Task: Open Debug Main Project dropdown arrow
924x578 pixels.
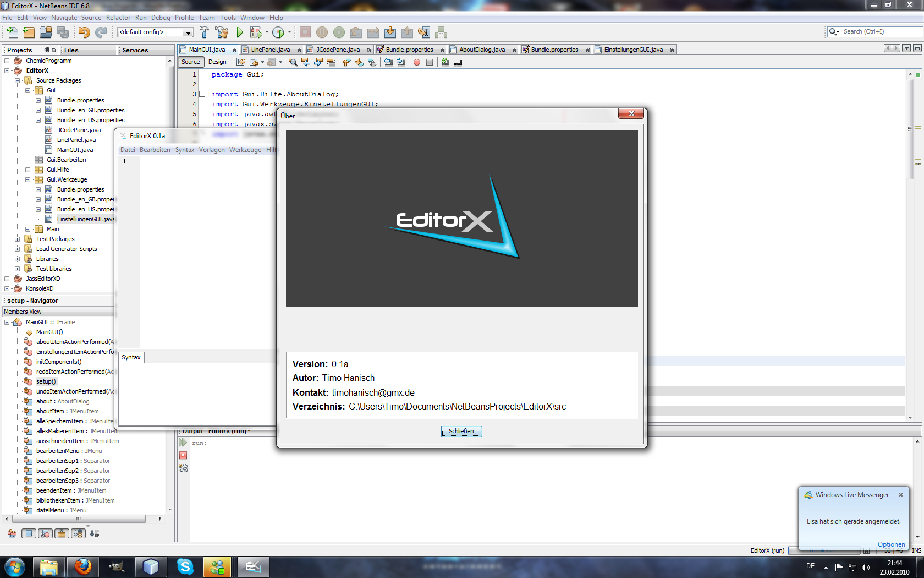Action: tap(267, 32)
